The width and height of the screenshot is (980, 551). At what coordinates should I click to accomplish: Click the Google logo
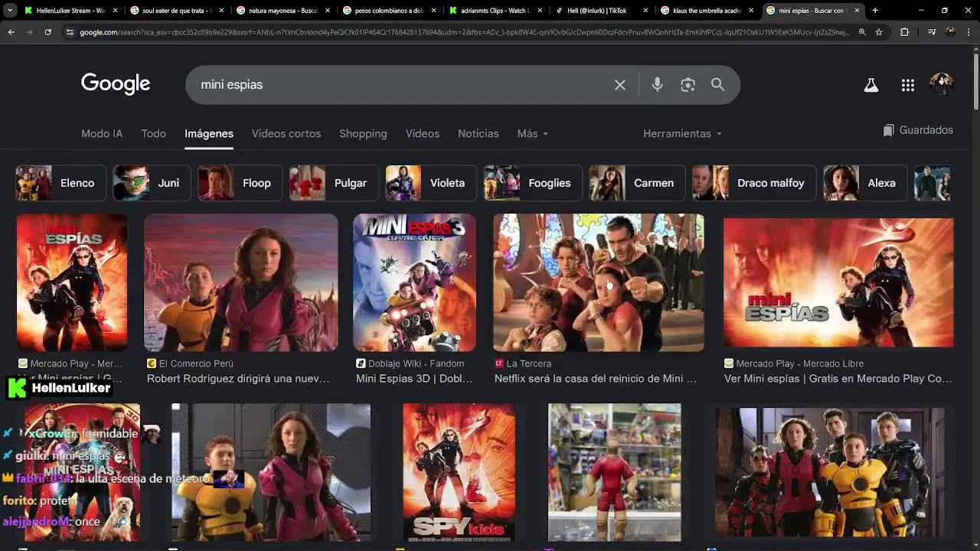(x=116, y=84)
